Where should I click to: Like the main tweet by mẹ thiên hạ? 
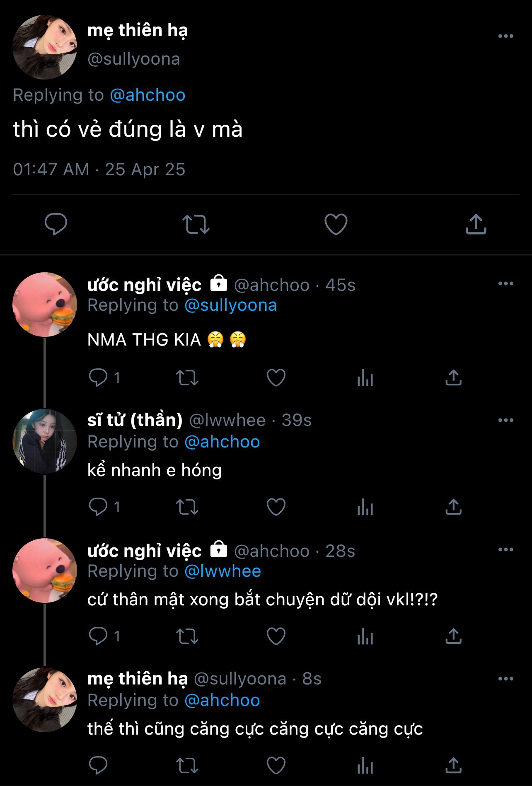pyautogui.click(x=336, y=224)
